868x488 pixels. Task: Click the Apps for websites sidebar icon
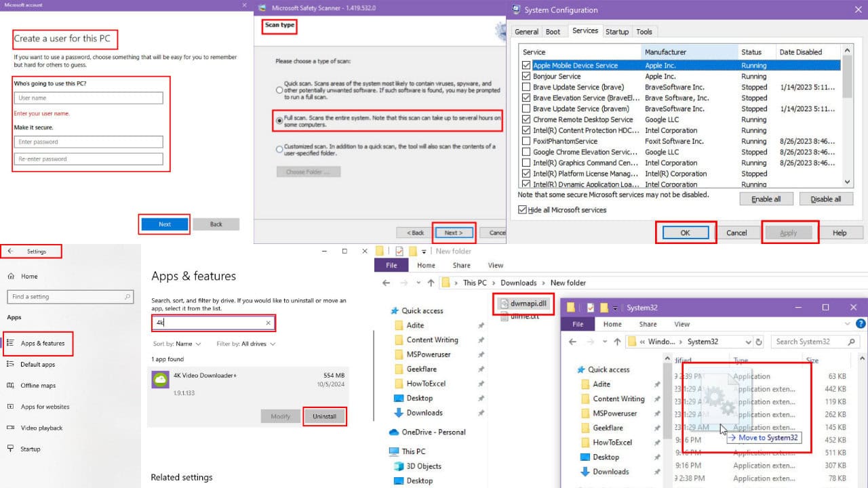(x=11, y=407)
